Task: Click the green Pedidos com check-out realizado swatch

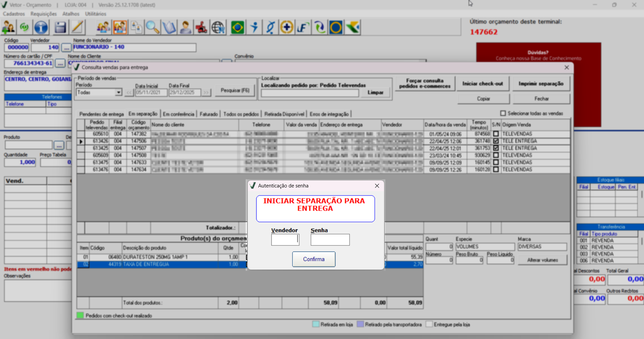Action: (x=80, y=316)
